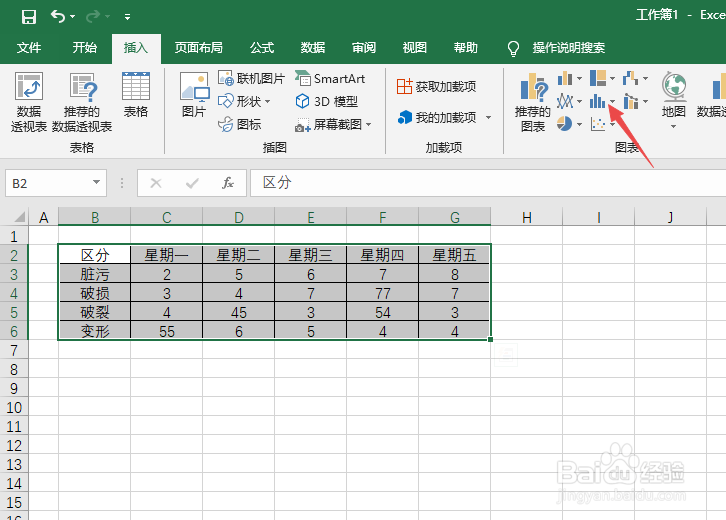Click the Select All corner triangle
Screen dimensions: 726x520
tap(19, 217)
